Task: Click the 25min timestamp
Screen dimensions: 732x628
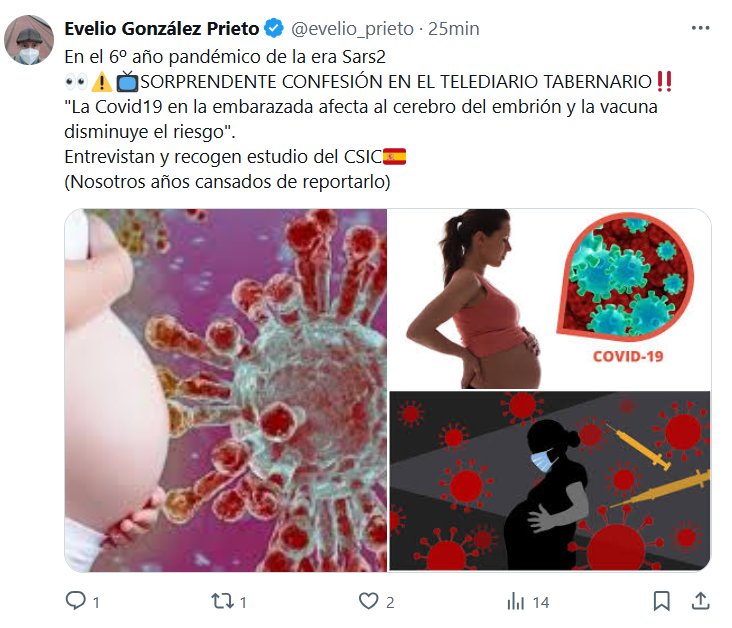Action: pos(454,29)
